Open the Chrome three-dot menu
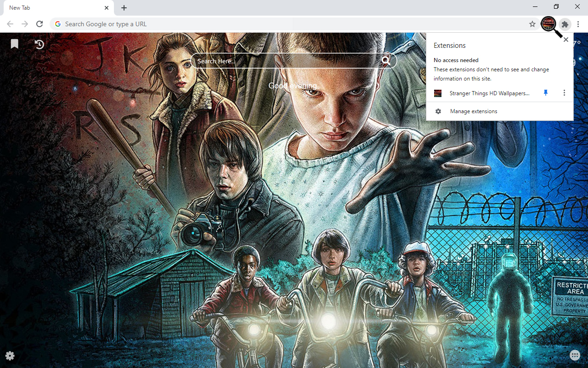 [x=578, y=24]
